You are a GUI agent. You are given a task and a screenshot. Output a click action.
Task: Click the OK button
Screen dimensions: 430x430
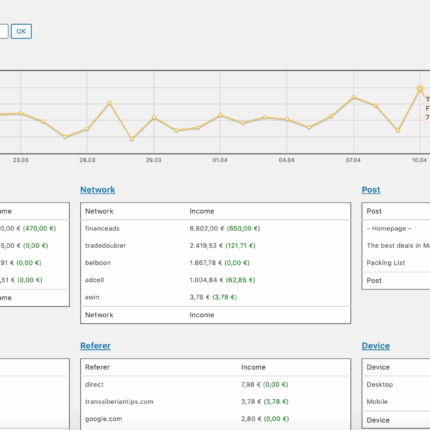point(21,31)
